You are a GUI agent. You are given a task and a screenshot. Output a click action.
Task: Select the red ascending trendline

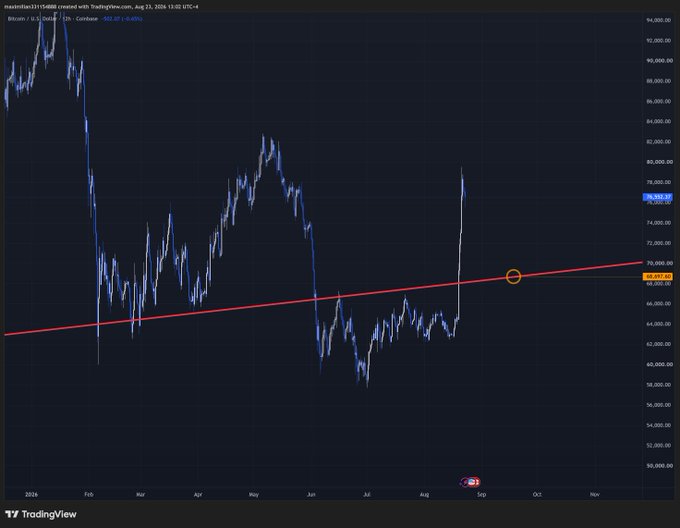(323, 298)
